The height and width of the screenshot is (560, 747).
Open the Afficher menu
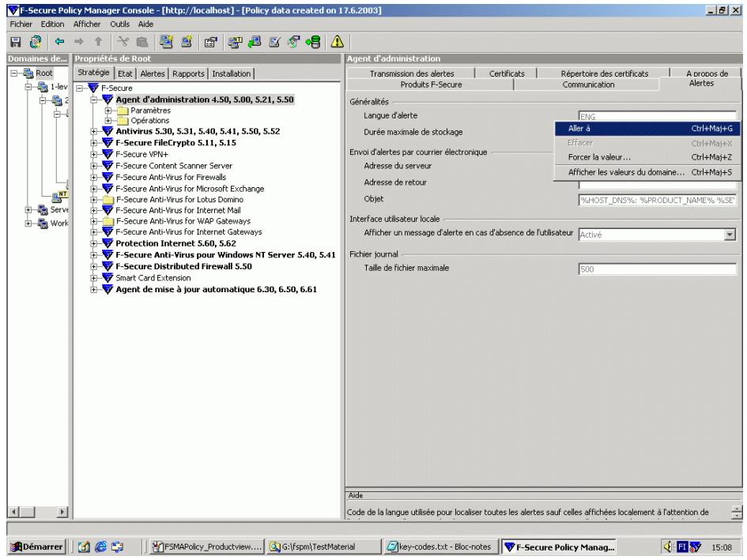pyautogui.click(x=87, y=24)
